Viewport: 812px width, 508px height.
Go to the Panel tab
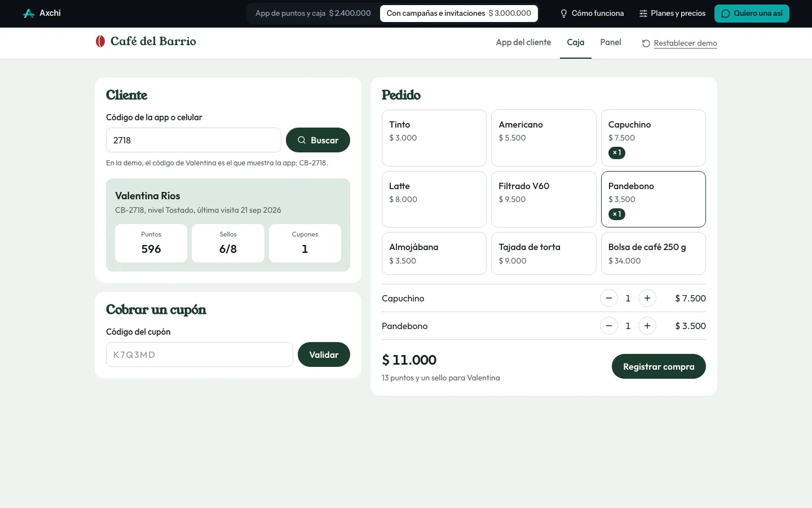[611, 43]
